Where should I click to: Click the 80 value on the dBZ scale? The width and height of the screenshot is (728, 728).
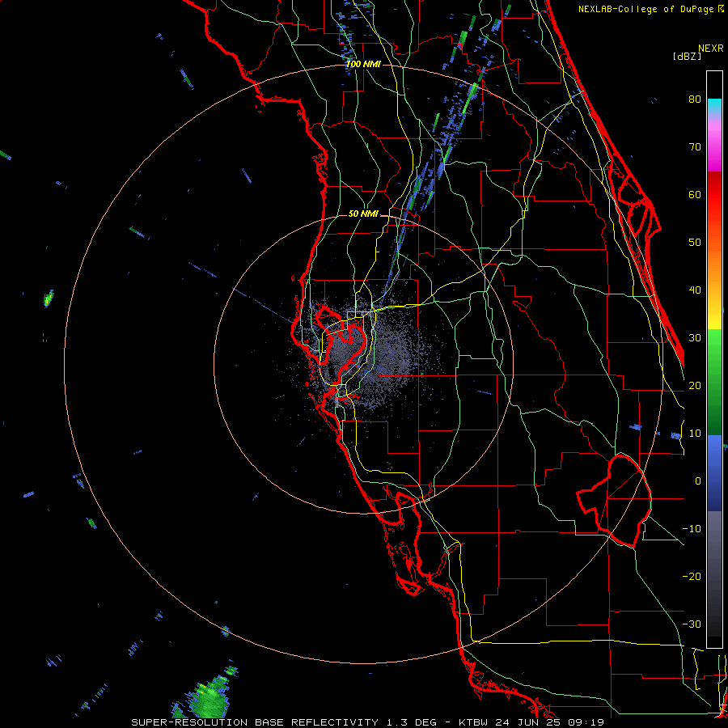(x=695, y=99)
